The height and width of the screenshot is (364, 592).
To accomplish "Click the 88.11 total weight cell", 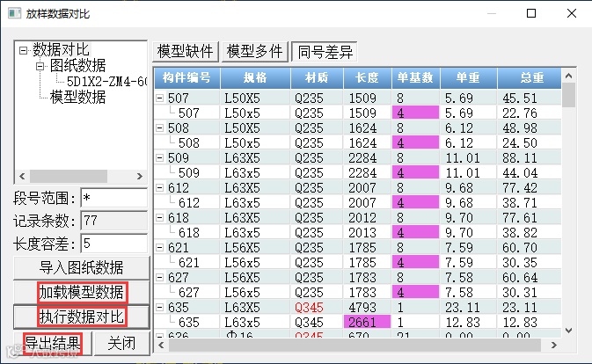I will tap(530, 157).
